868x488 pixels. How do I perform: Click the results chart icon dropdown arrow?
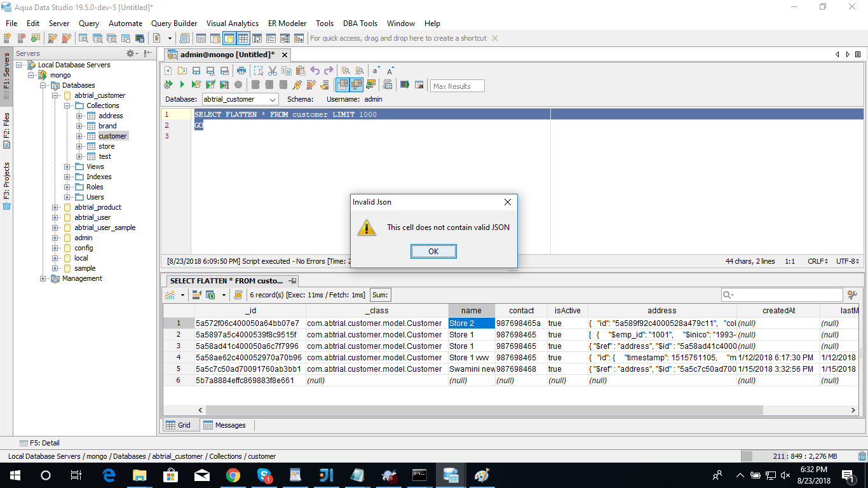[x=183, y=295]
